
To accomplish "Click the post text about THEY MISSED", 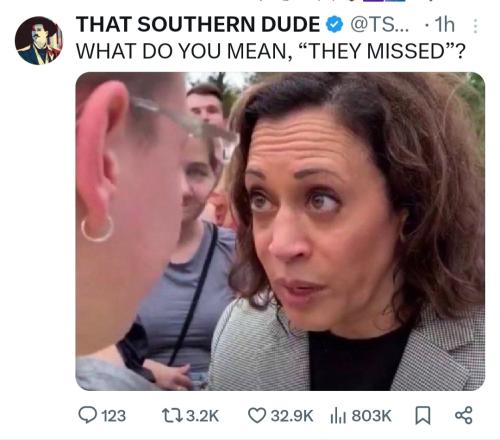I will click(x=270, y=51).
